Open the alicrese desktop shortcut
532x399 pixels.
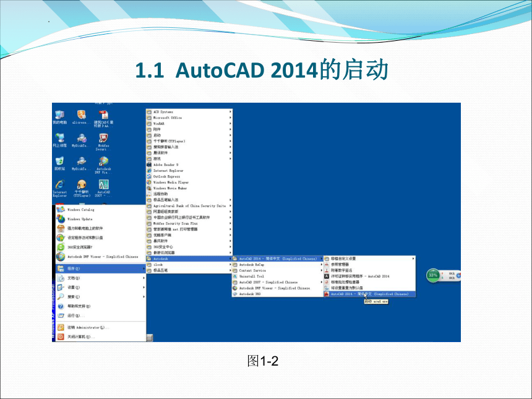point(82,118)
